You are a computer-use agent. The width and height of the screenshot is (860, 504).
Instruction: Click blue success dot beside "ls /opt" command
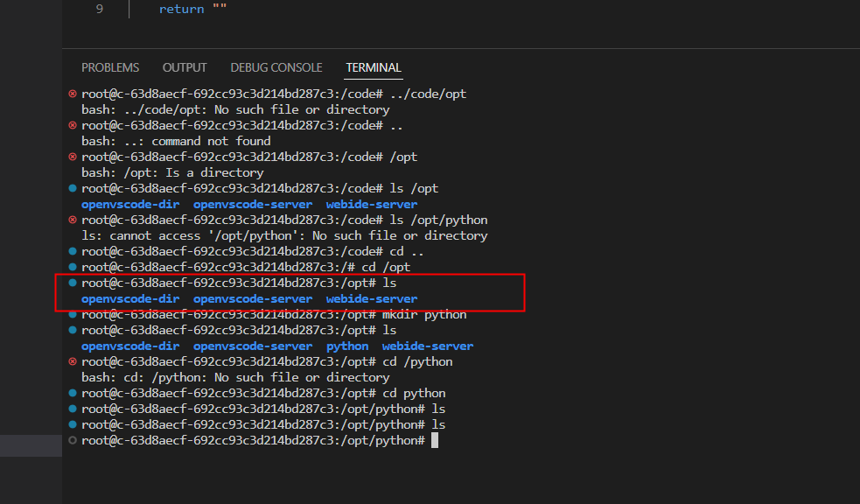click(x=73, y=189)
